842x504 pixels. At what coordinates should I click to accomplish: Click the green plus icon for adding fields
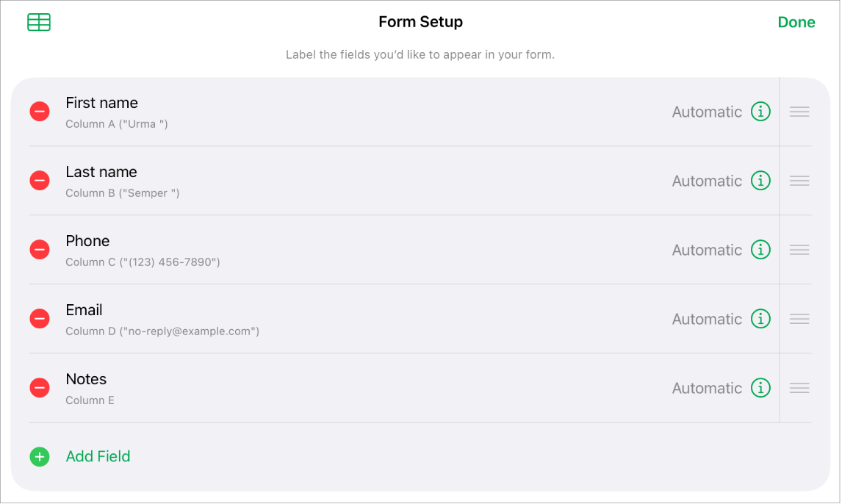(x=39, y=456)
